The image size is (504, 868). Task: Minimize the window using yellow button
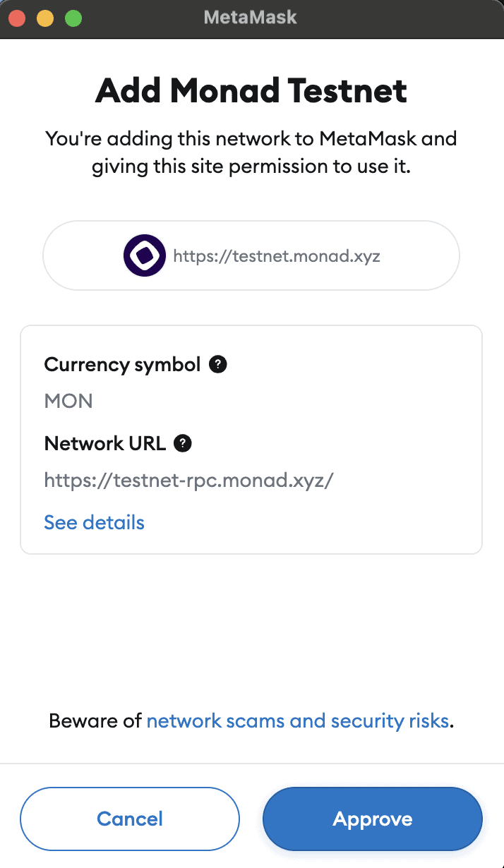pyautogui.click(x=45, y=18)
